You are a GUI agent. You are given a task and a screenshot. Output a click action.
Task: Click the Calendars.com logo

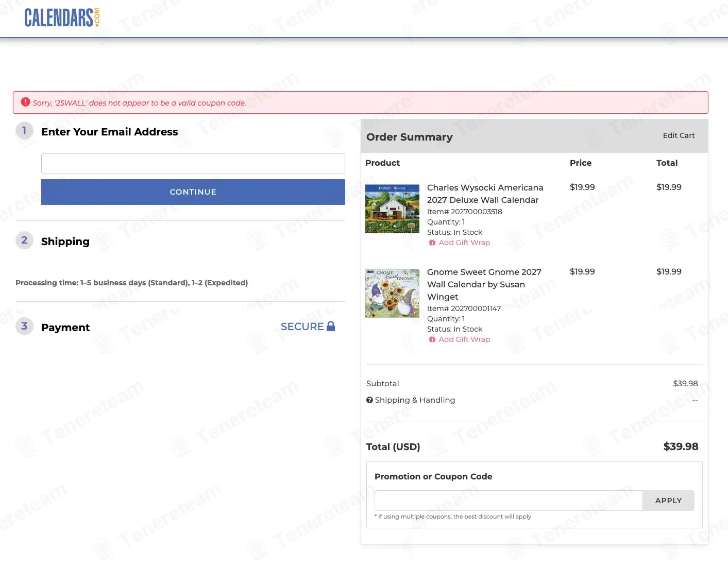tap(62, 18)
